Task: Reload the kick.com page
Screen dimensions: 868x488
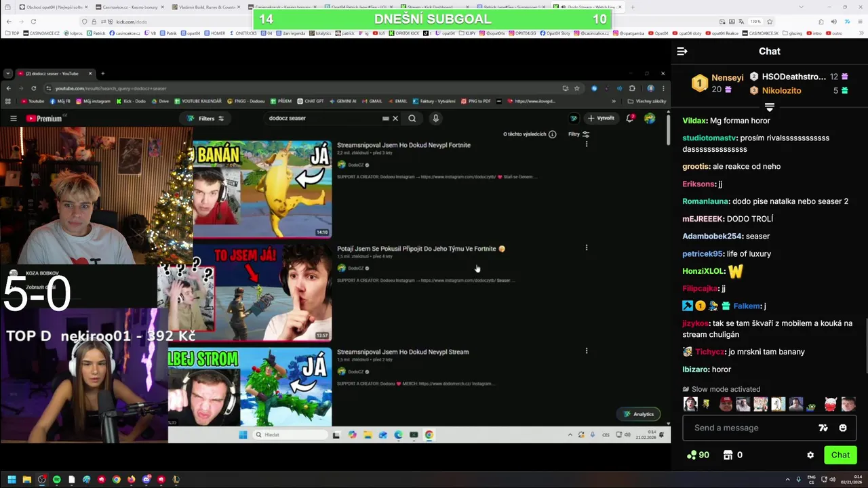Action: tap(32, 22)
